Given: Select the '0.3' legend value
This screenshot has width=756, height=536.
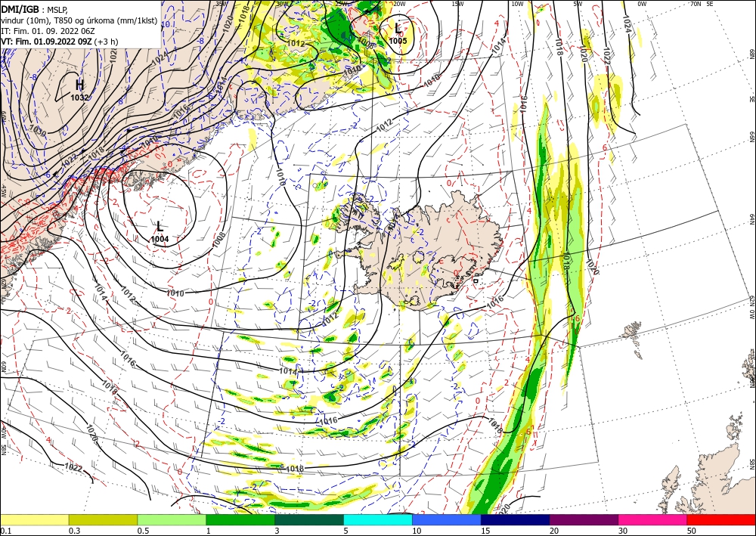Looking at the screenshot, I should click(74, 531).
